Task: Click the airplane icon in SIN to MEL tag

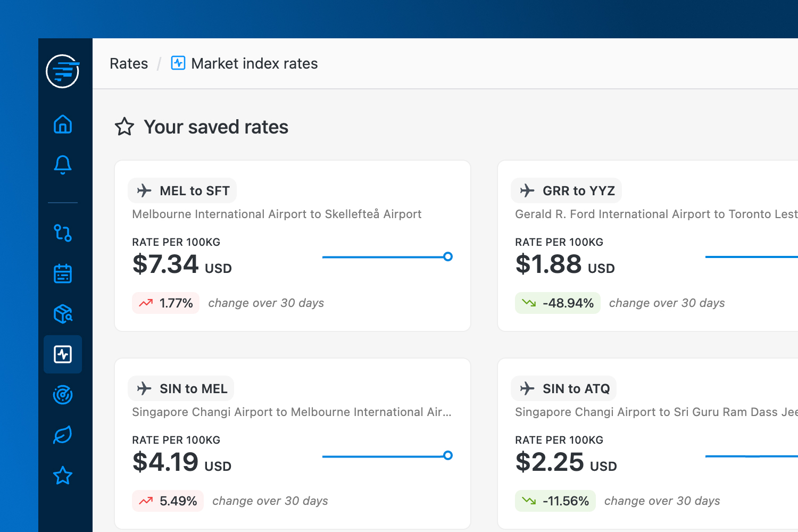Action: coord(144,388)
